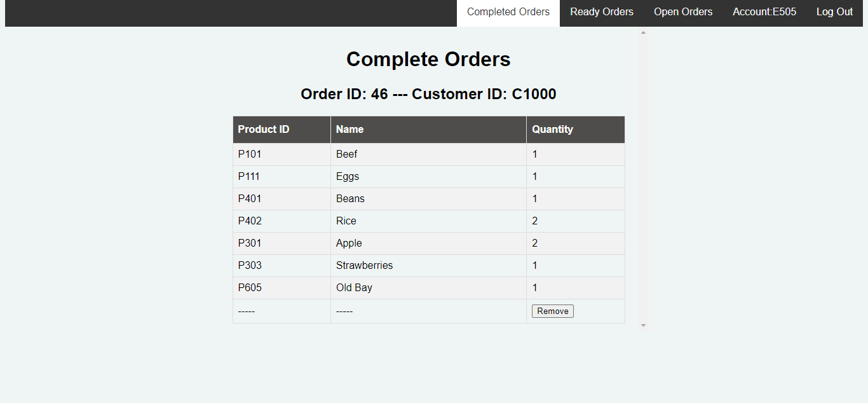Click the Apple name cell

[428, 243]
